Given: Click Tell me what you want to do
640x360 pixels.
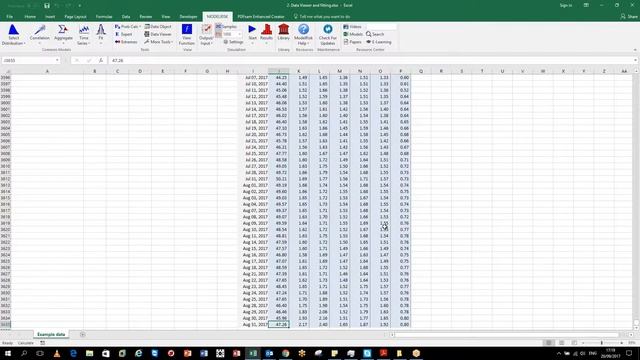Looking at the screenshot, I should pyautogui.click(x=322, y=17).
